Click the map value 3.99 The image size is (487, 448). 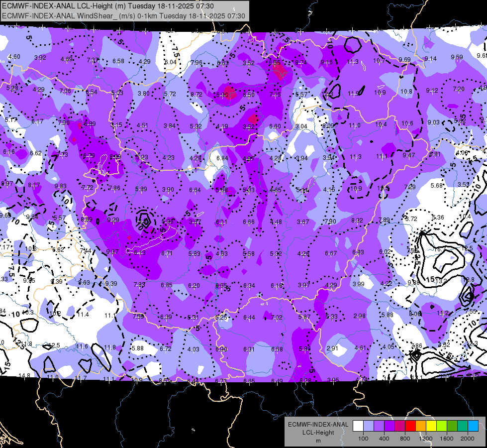coord(359,284)
